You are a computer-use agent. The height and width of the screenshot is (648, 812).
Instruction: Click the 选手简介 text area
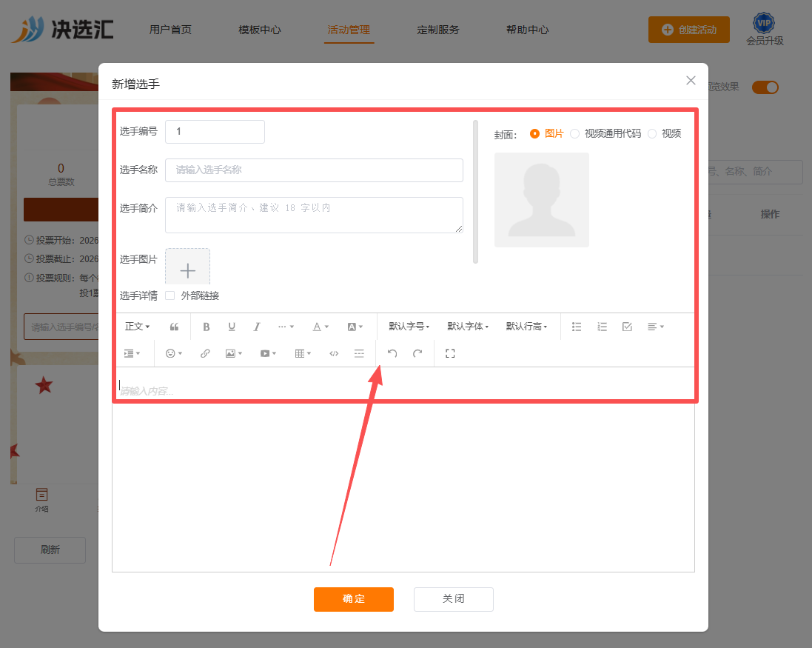[x=314, y=215]
